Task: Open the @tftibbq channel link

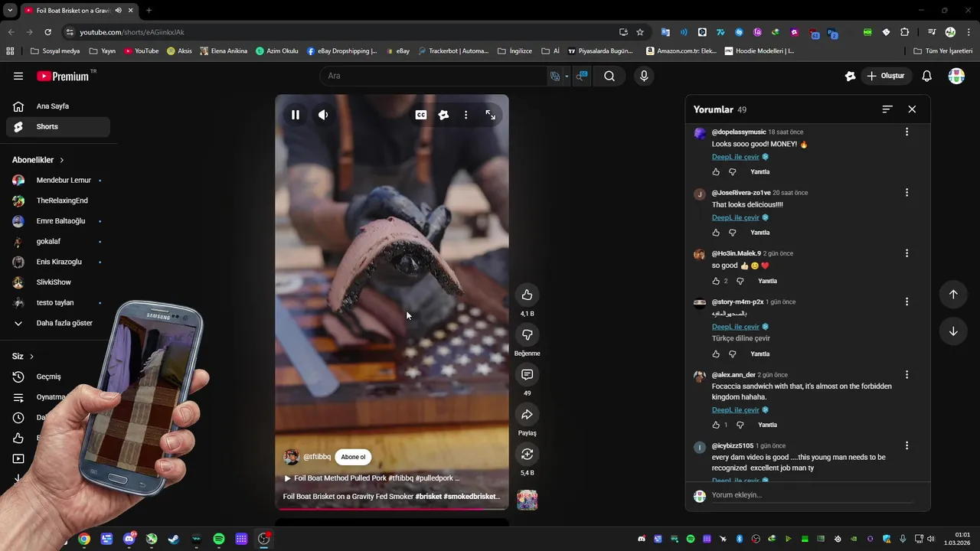Action: 317,457
